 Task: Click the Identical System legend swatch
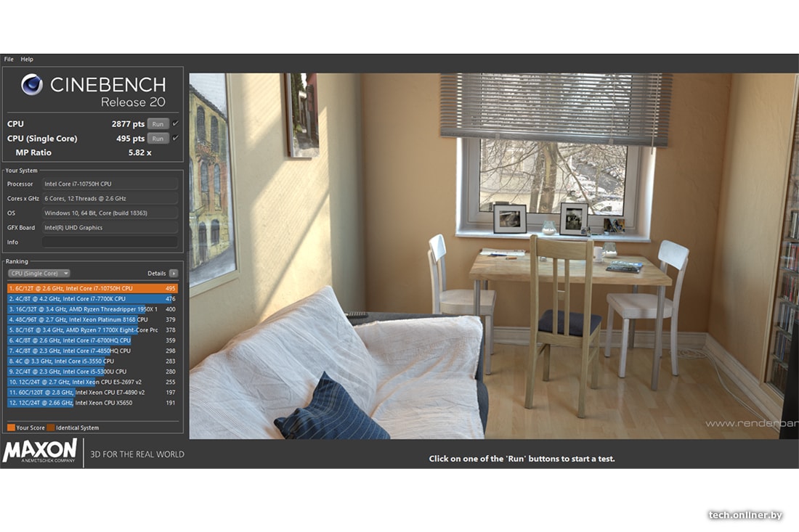50,427
